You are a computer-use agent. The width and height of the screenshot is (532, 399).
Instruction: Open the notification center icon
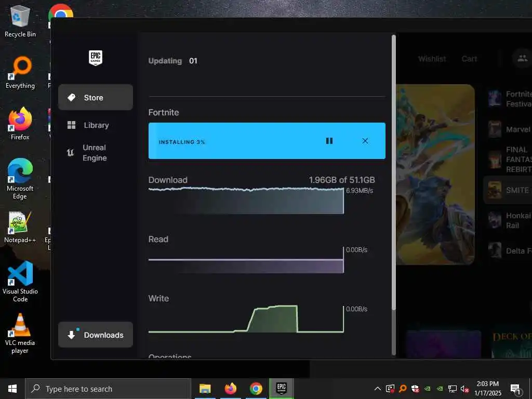tap(515, 389)
